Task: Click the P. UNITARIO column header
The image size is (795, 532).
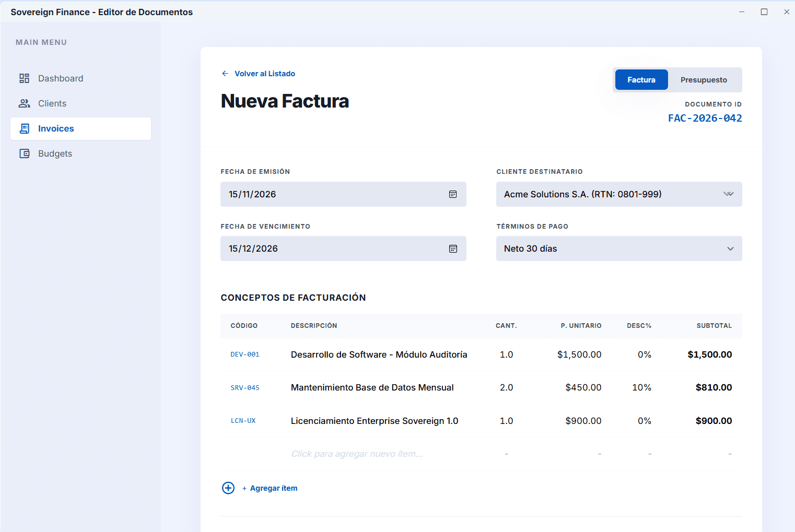Action: point(581,326)
